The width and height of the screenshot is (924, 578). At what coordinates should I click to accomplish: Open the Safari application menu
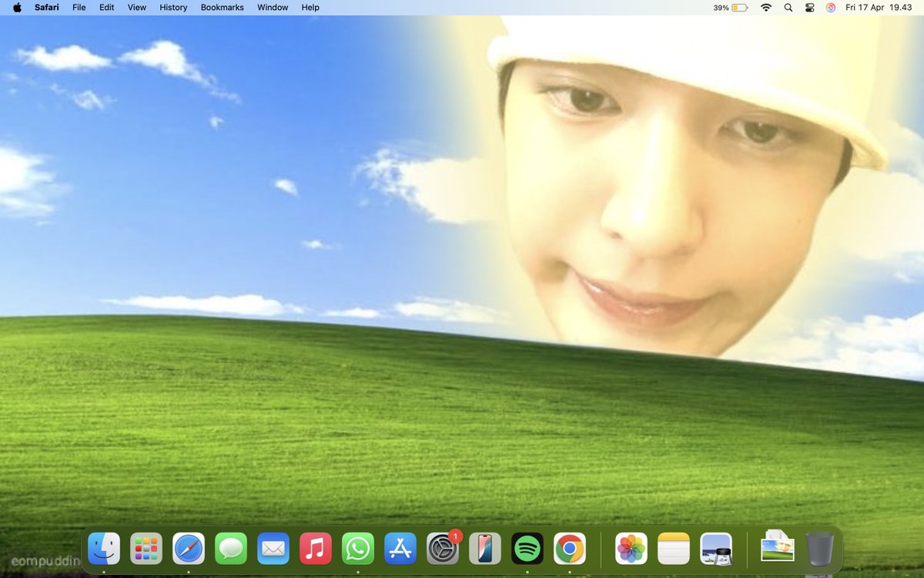coord(47,7)
